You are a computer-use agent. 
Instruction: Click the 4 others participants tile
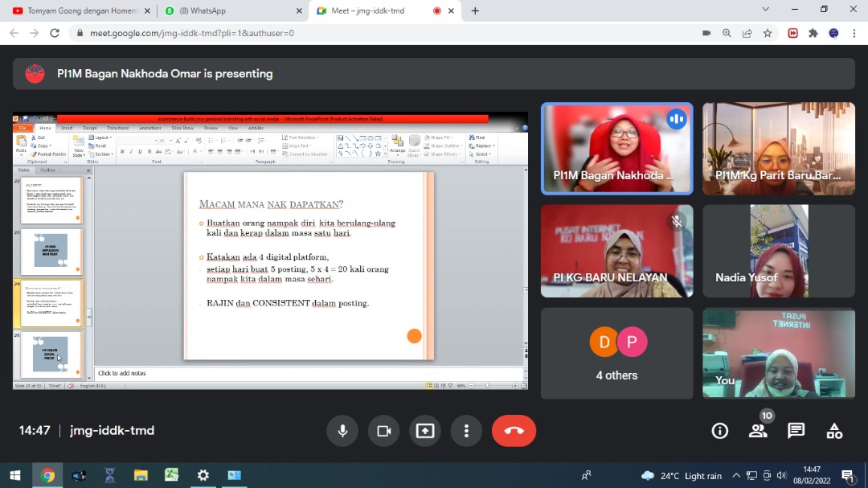point(616,353)
